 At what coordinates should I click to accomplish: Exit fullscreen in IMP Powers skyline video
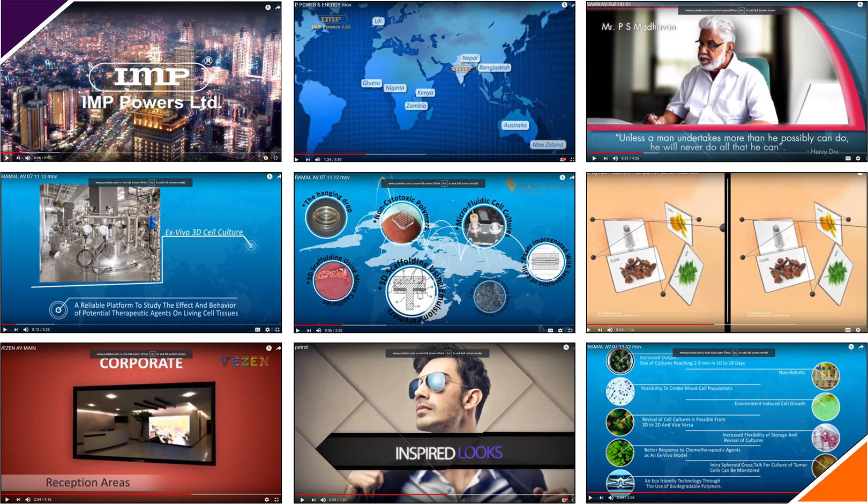click(x=276, y=158)
